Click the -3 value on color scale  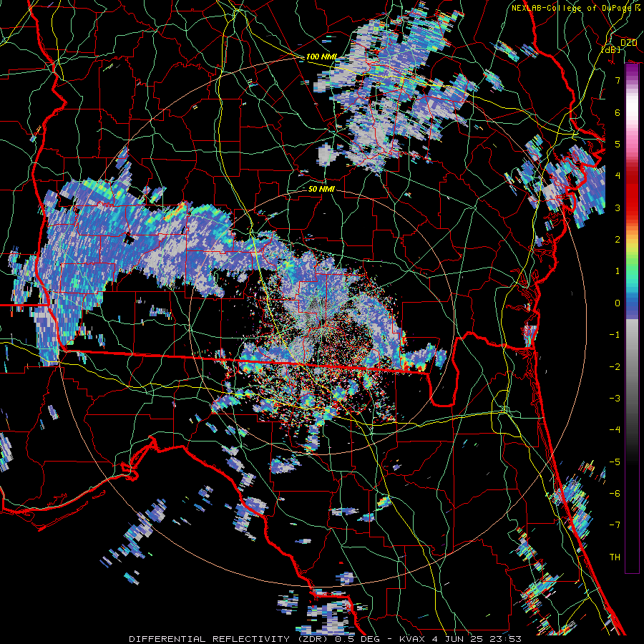click(x=615, y=399)
